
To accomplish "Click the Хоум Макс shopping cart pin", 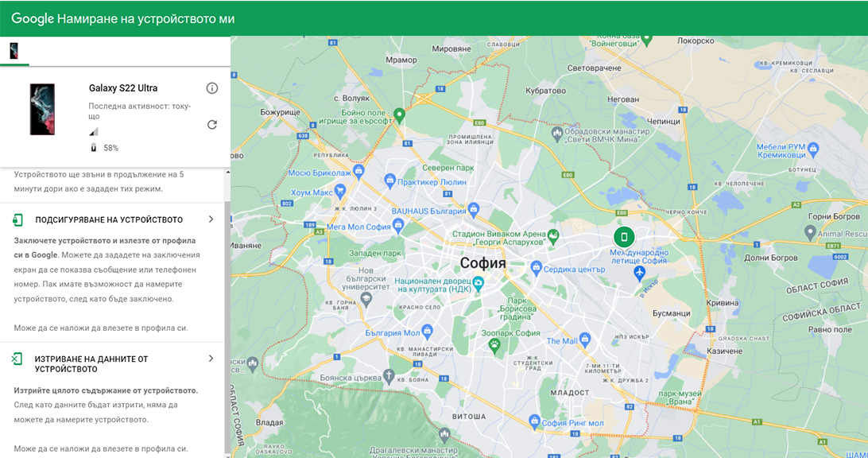I will (x=340, y=192).
